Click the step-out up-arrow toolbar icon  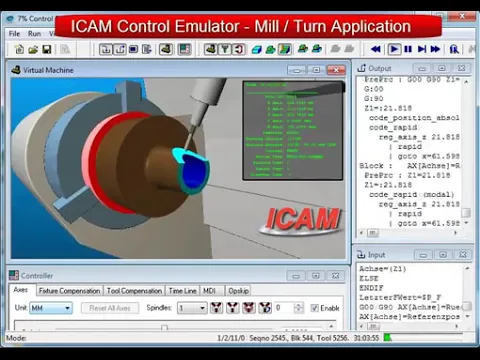click(x=120, y=49)
